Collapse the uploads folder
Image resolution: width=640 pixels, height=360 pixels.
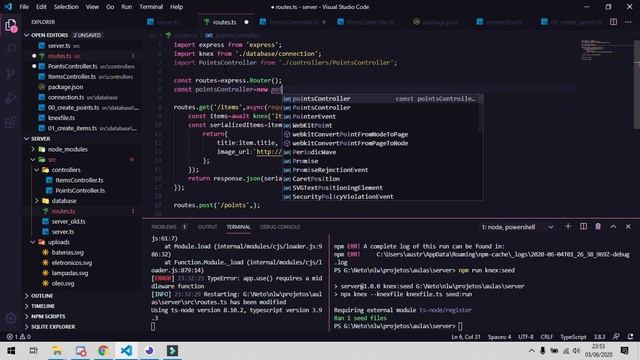tap(33, 242)
